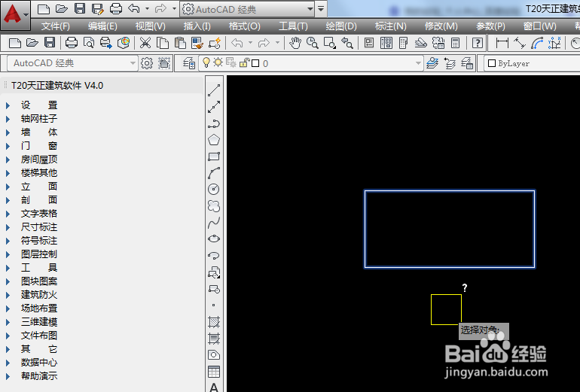Open the 文件(F) menu

[x=56, y=26]
